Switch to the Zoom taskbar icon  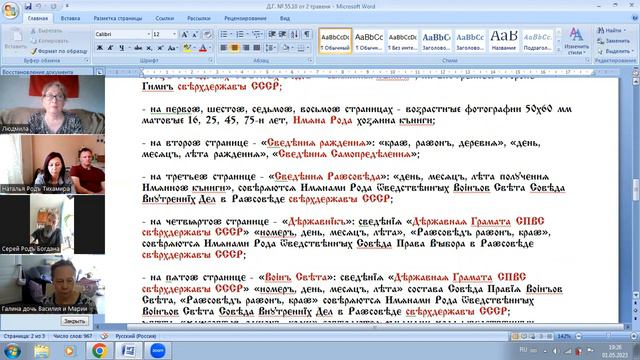[x=158, y=351]
